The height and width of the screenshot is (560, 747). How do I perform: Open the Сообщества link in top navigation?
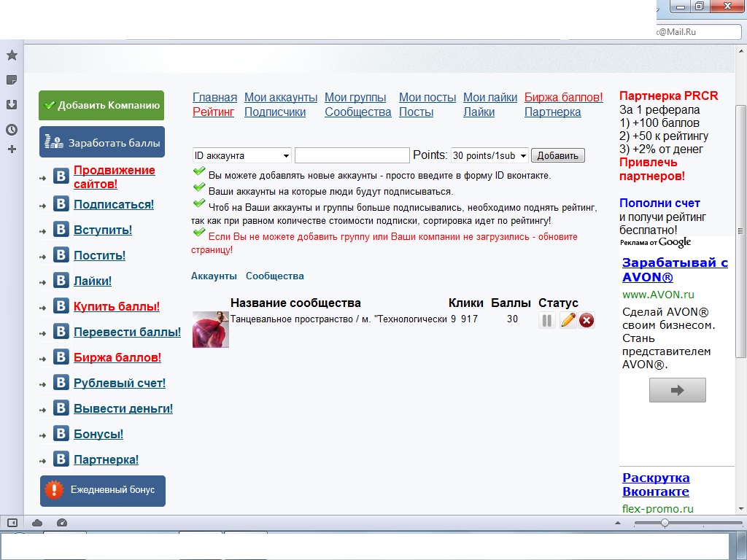tap(357, 112)
